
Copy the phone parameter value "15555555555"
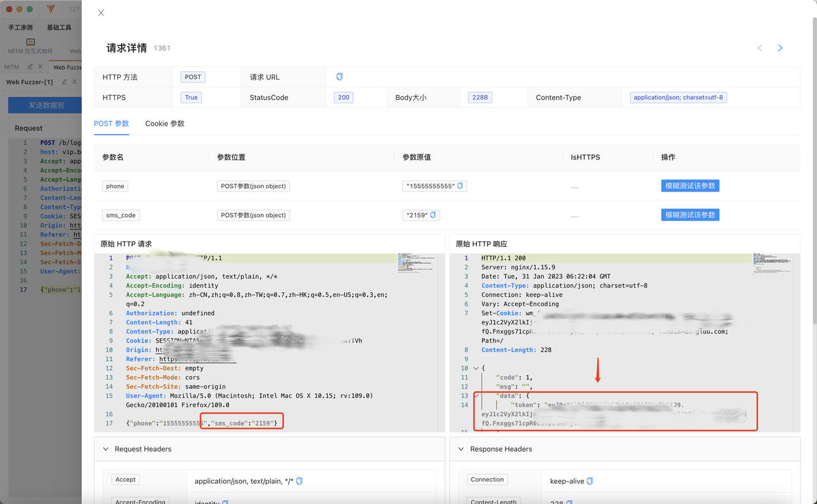pyautogui.click(x=461, y=186)
